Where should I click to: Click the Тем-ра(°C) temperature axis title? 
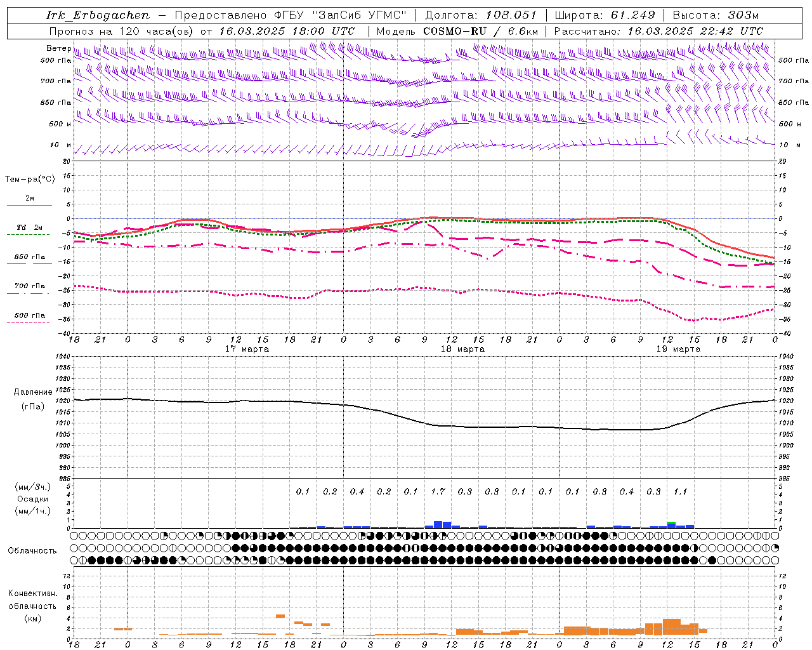pyautogui.click(x=30, y=179)
